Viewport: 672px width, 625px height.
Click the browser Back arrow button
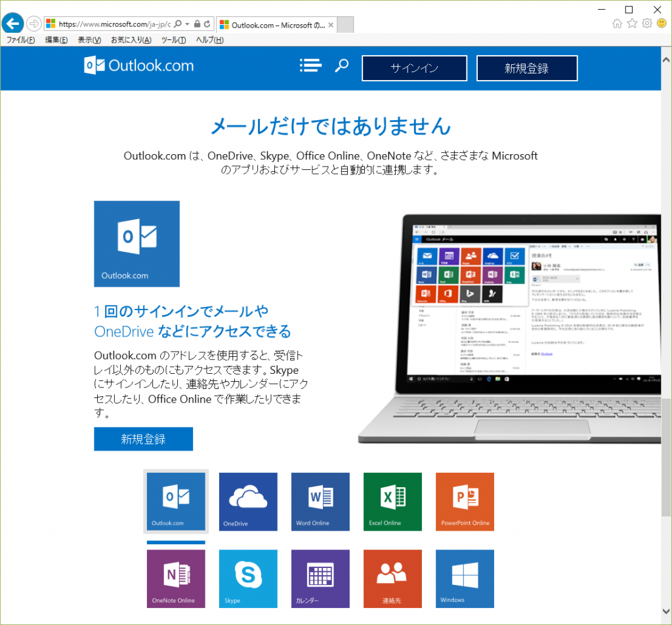(13, 23)
